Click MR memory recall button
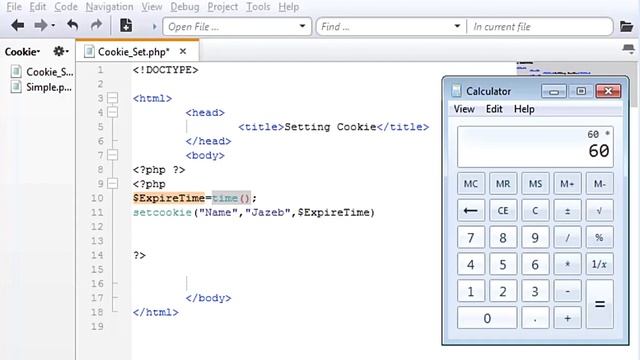Screen dimensions: 640x360 coord(503,184)
